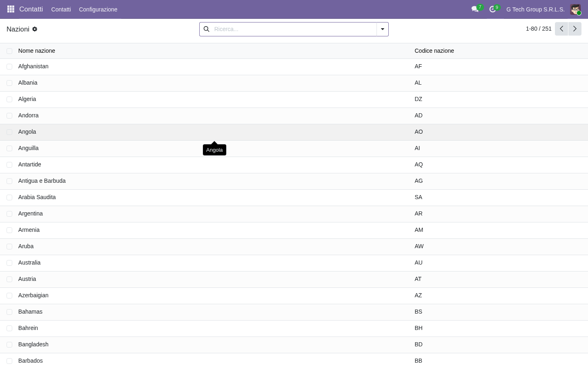This screenshot has height=368, width=588.
Task: Open the Aruba country row
Action: [294, 247]
